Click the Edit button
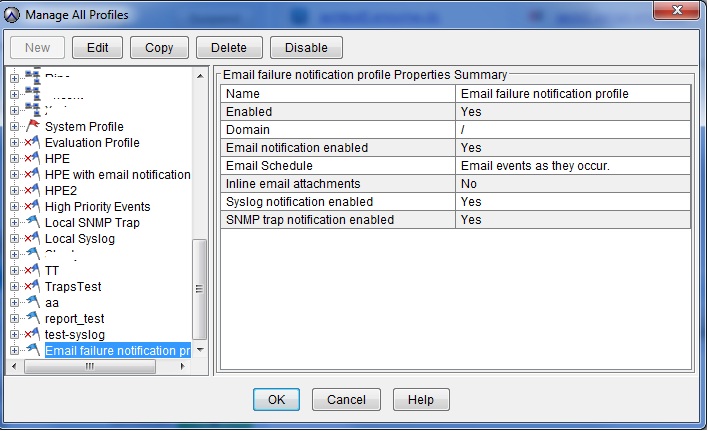The image size is (709, 431). tap(97, 47)
